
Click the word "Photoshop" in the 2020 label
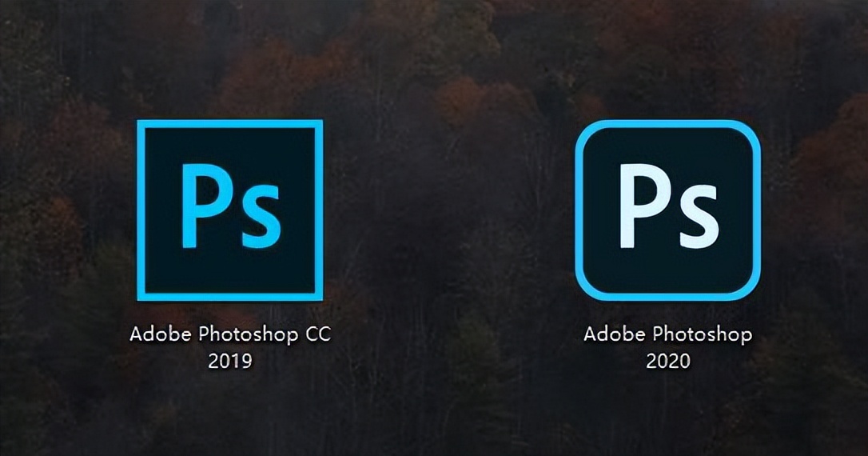coord(703,335)
